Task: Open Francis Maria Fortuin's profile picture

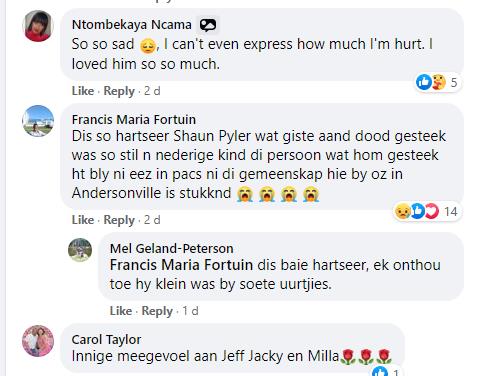Action: [38, 121]
